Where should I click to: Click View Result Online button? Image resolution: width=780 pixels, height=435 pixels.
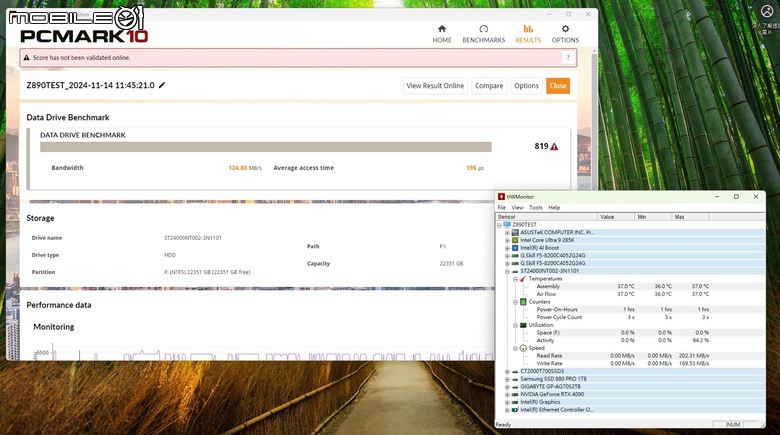[435, 86]
